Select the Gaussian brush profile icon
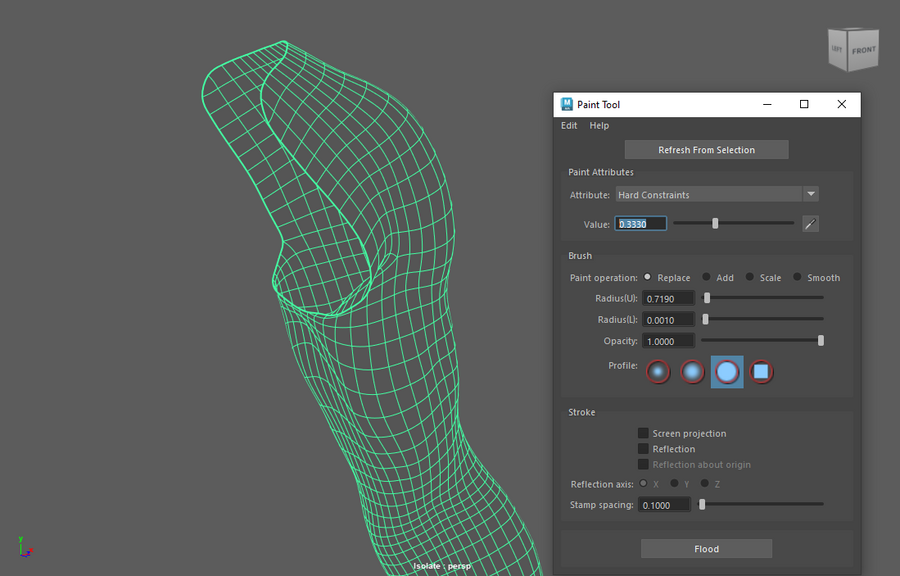This screenshot has height=576, width=900. [x=657, y=372]
